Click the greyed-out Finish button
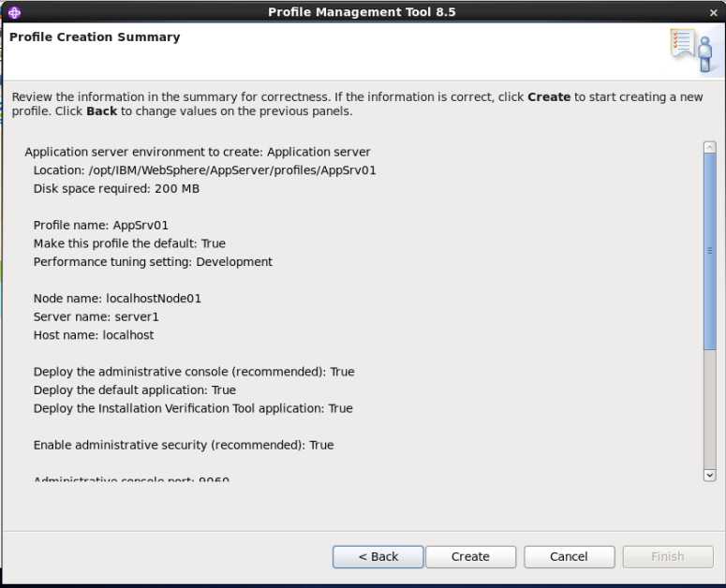This screenshot has height=588, width=726. pos(667,556)
